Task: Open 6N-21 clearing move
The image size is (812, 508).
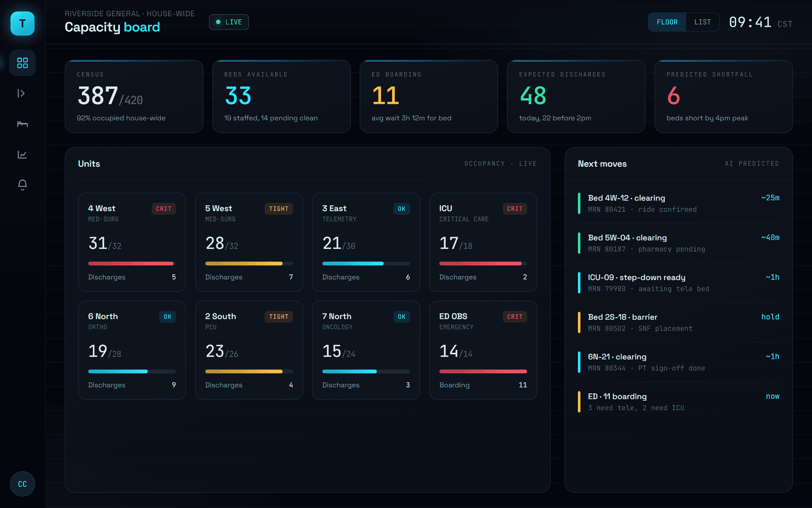Action: pyautogui.click(x=679, y=362)
